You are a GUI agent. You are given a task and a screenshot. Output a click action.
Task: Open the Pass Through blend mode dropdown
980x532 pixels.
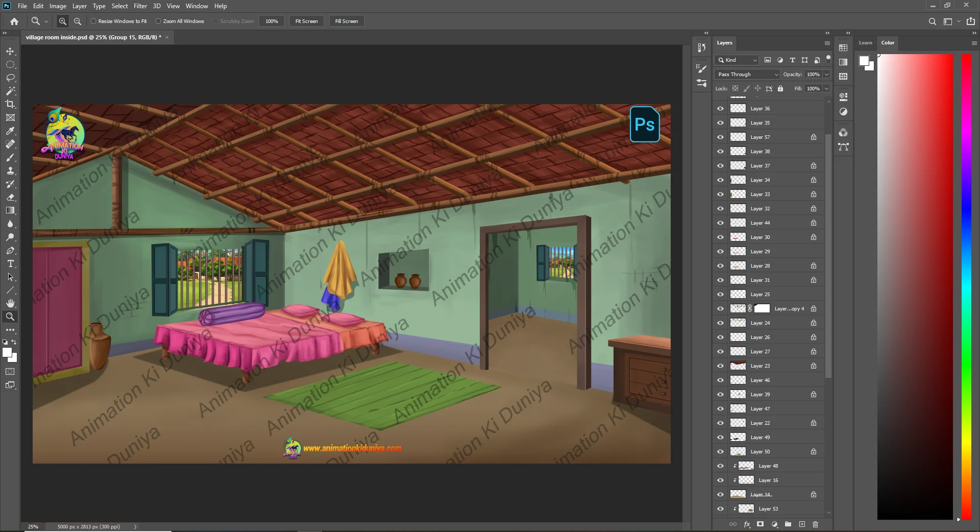748,75
